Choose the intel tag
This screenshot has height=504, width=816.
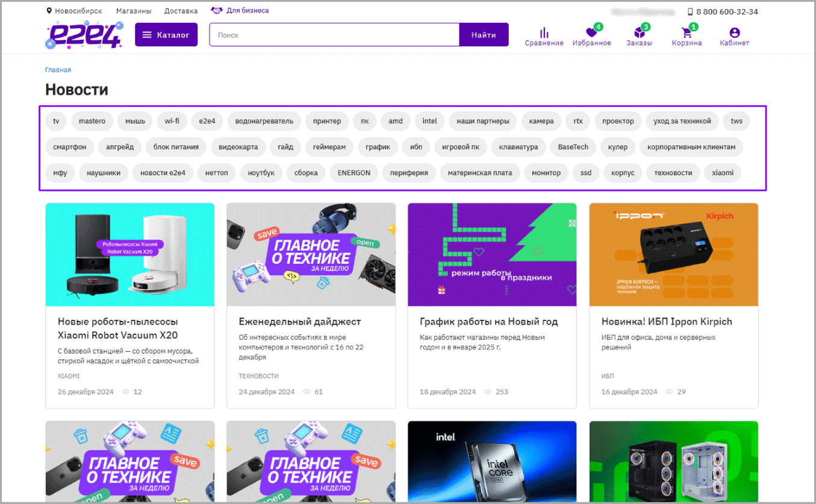point(429,121)
